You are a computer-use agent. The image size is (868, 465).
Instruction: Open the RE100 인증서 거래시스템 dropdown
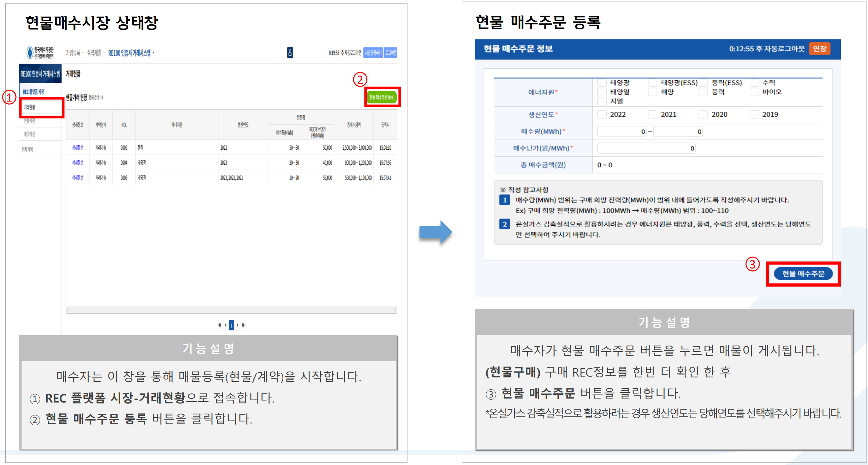(131, 53)
